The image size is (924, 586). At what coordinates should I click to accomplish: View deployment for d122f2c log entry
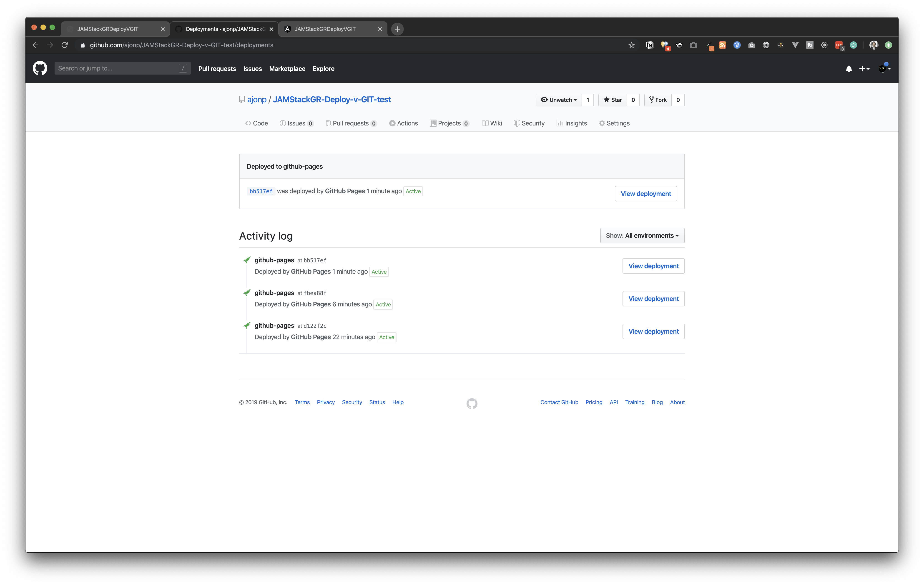[x=653, y=331]
